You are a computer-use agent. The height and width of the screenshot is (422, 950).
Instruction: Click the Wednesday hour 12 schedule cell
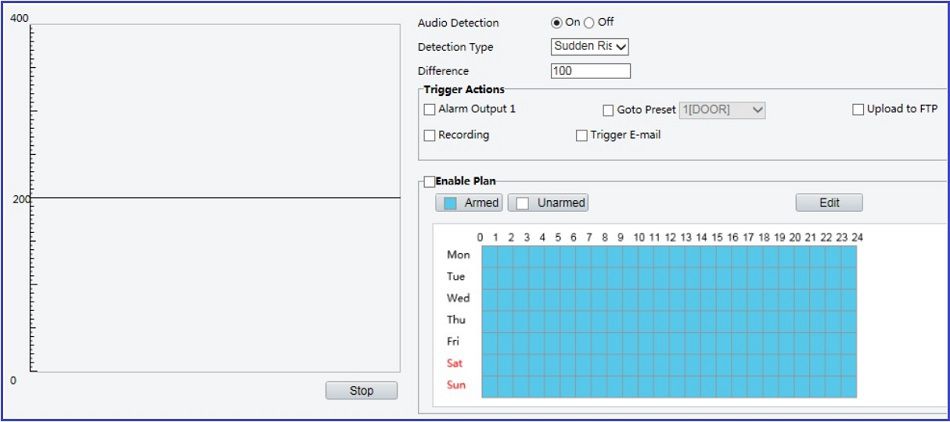[x=677, y=300]
